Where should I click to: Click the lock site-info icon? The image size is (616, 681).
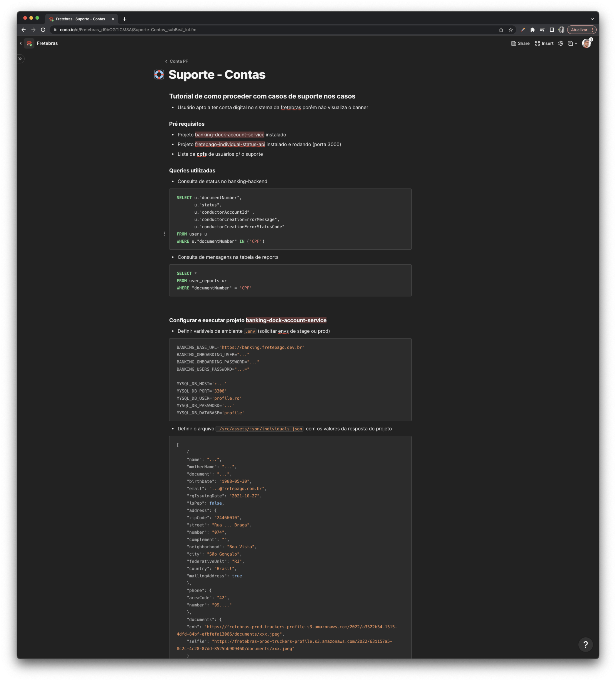coord(55,30)
